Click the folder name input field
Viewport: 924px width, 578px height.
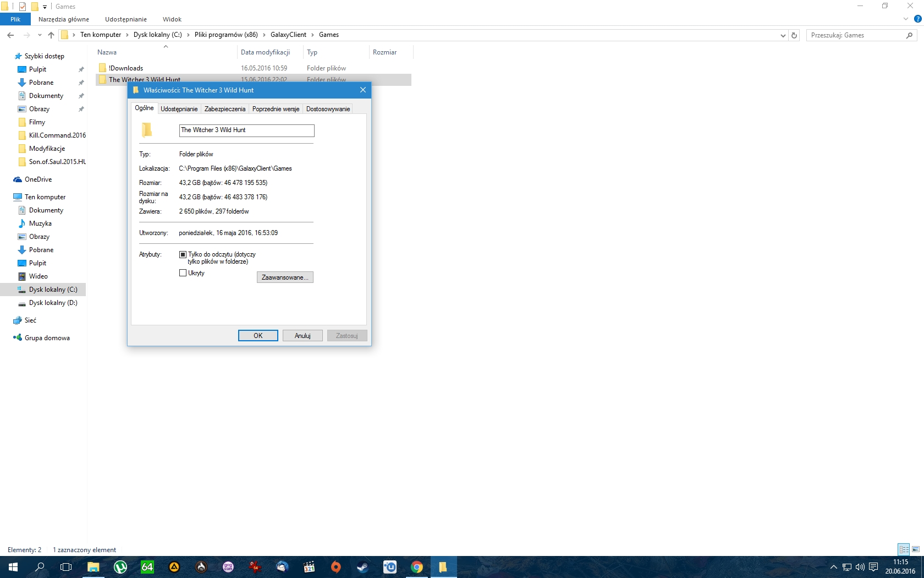246,130
